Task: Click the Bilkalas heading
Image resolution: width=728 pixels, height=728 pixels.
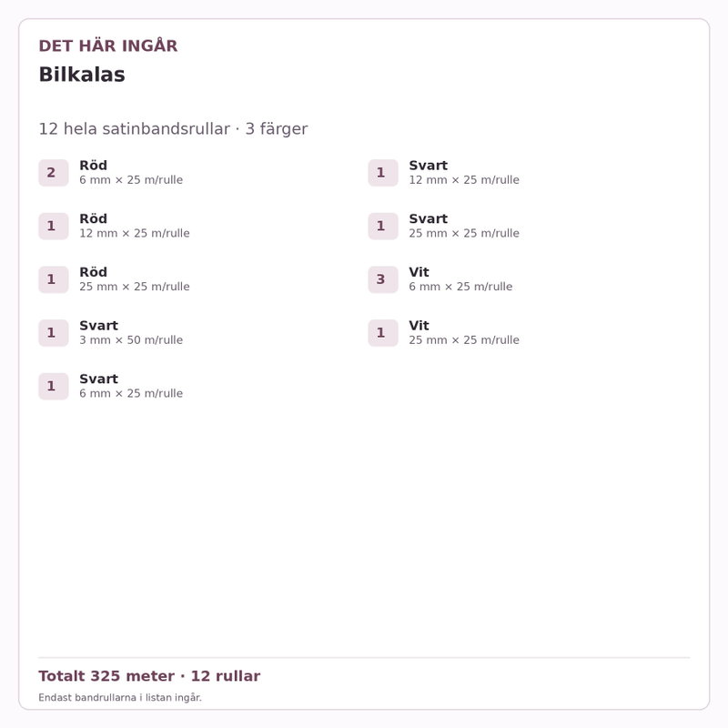Action: [82, 75]
